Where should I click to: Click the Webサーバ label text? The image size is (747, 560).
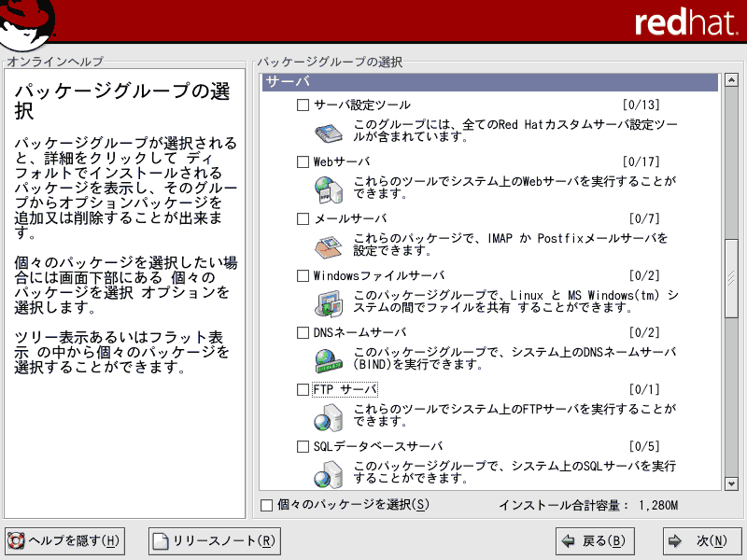point(342,161)
